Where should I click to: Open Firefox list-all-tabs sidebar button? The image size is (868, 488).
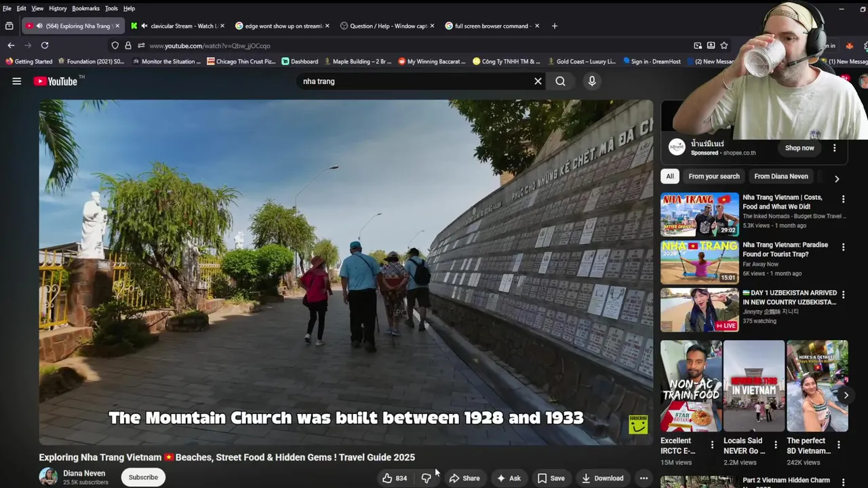click(9, 26)
